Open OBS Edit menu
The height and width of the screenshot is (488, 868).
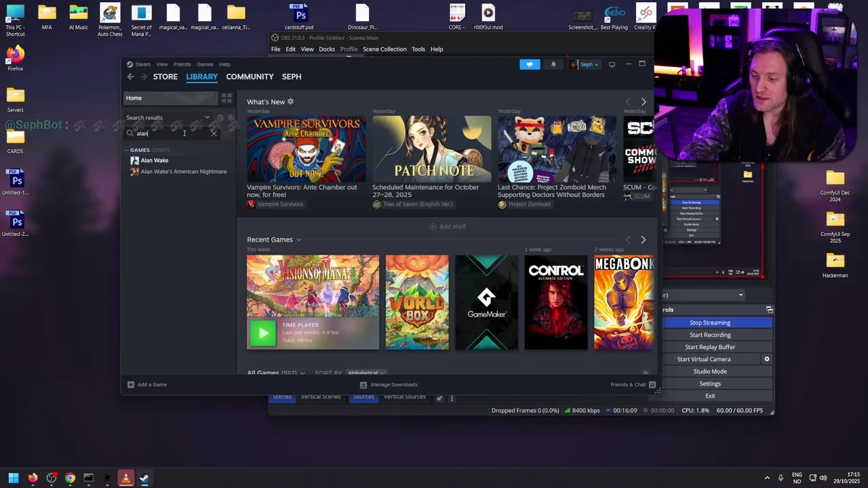290,49
